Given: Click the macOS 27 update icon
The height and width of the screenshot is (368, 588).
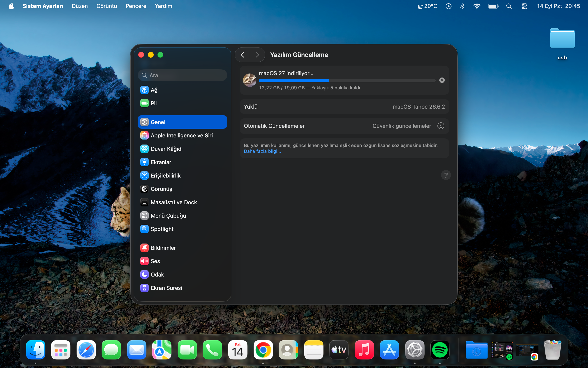Looking at the screenshot, I should tap(250, 80).
